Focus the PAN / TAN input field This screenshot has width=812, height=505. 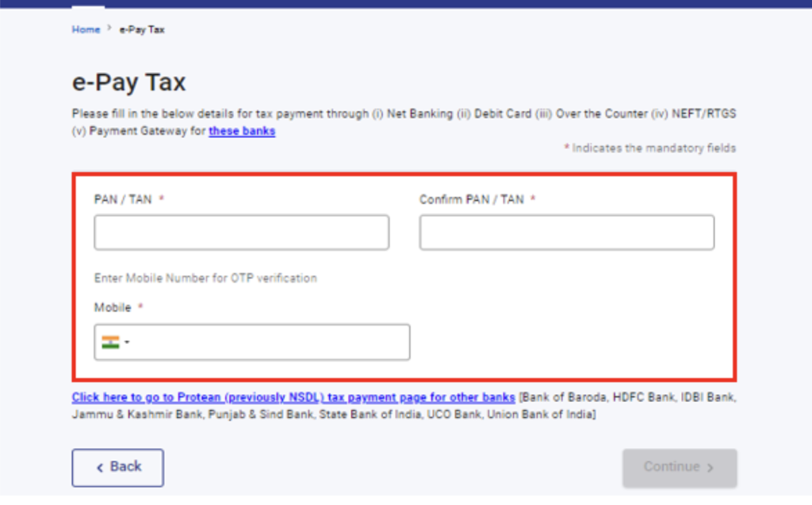point(241,232)
